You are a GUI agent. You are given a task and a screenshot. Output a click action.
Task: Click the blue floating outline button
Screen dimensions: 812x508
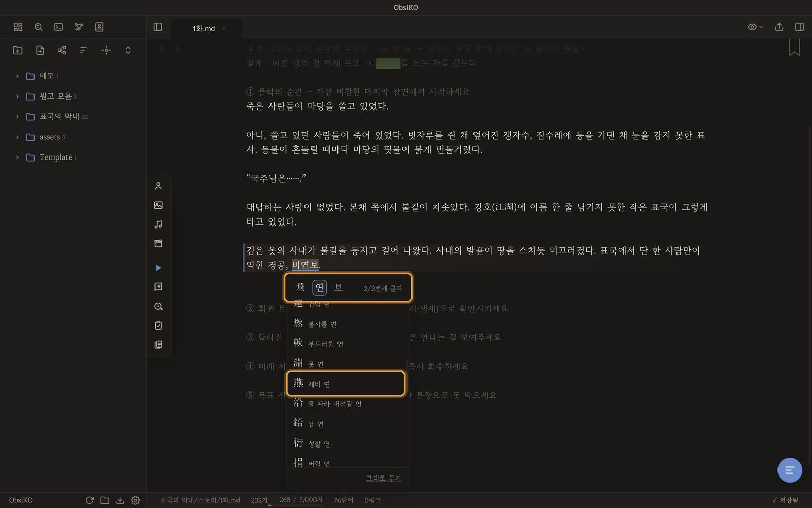(x=790, y=470)
